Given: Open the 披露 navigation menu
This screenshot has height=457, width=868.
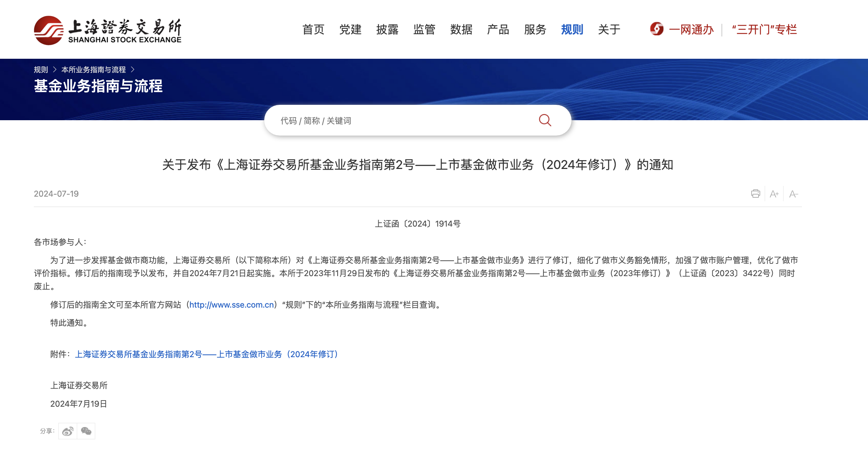Looking at the screenshot, I should pos(387,30).
